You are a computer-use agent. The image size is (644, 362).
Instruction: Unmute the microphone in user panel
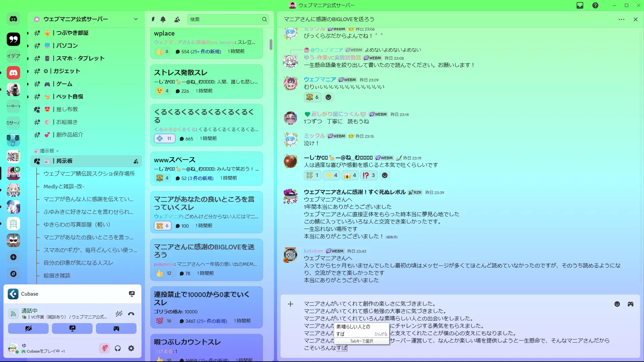click(104, 348)
